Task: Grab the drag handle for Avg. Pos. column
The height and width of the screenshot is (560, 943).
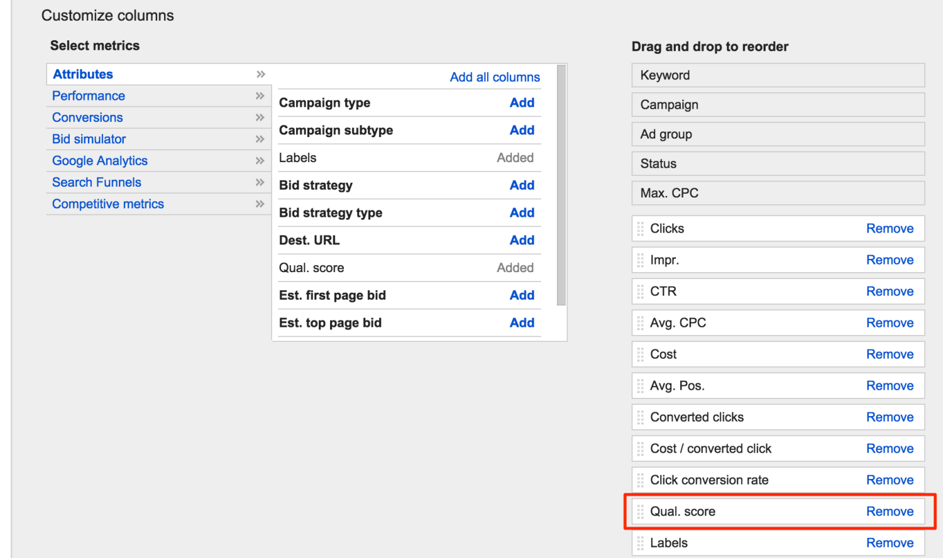Action: [641, 386]
